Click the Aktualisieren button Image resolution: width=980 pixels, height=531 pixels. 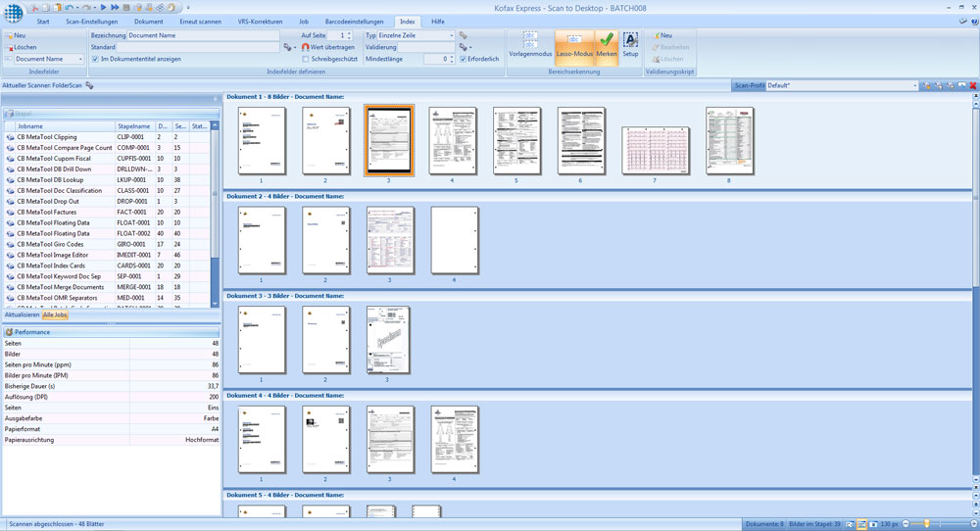point(22,314)
